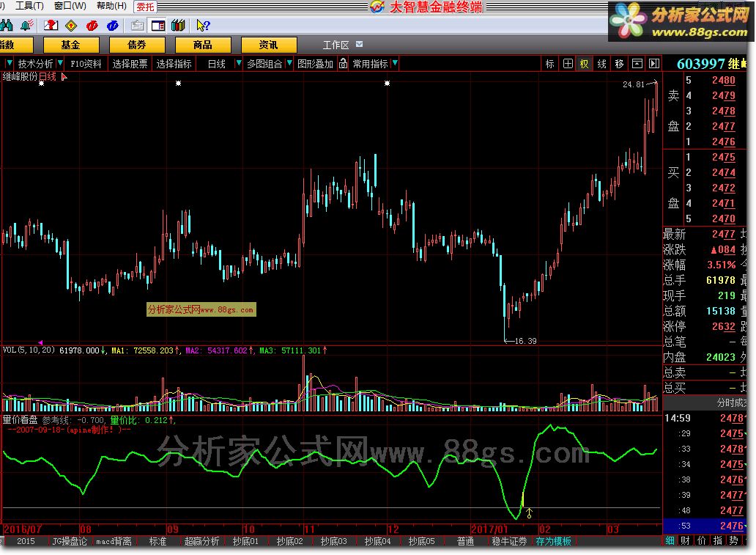The image size is (756, 555).
Task: Click the first white star marker on chart
Action: click(42, 84)
